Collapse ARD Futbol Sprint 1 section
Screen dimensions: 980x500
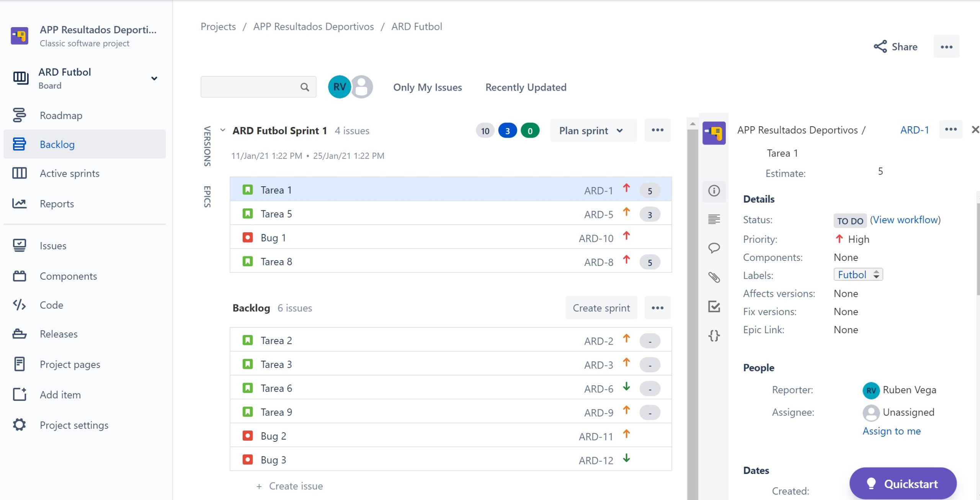tap(223, 130)
